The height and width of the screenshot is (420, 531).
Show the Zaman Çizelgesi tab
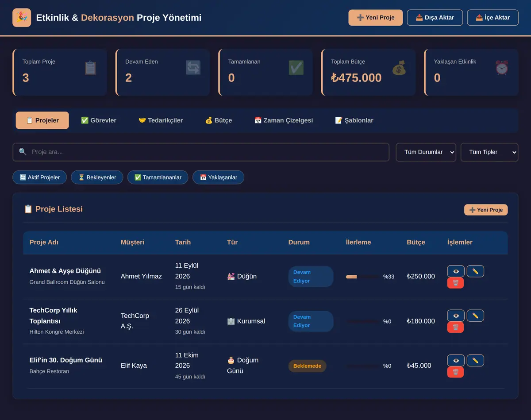pyautogui.click(x=284, y=120)
